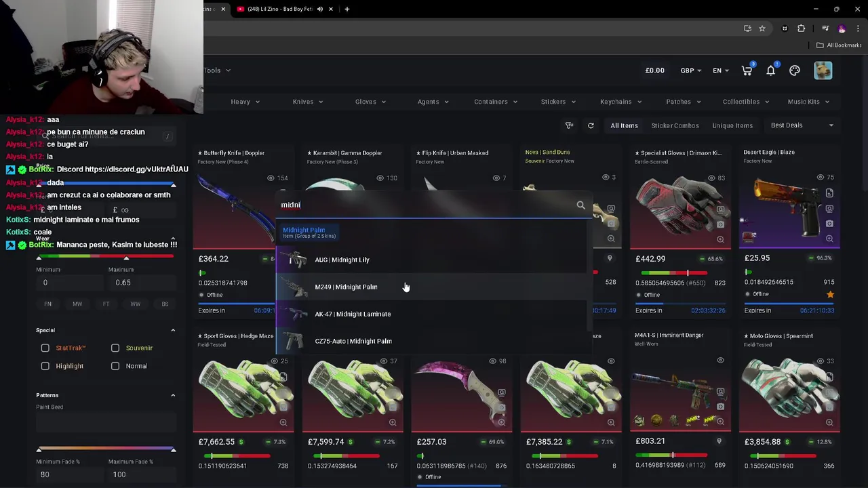Toggle the FT wear filter
The image size is (868, 488).
click(x=106, y=304)
